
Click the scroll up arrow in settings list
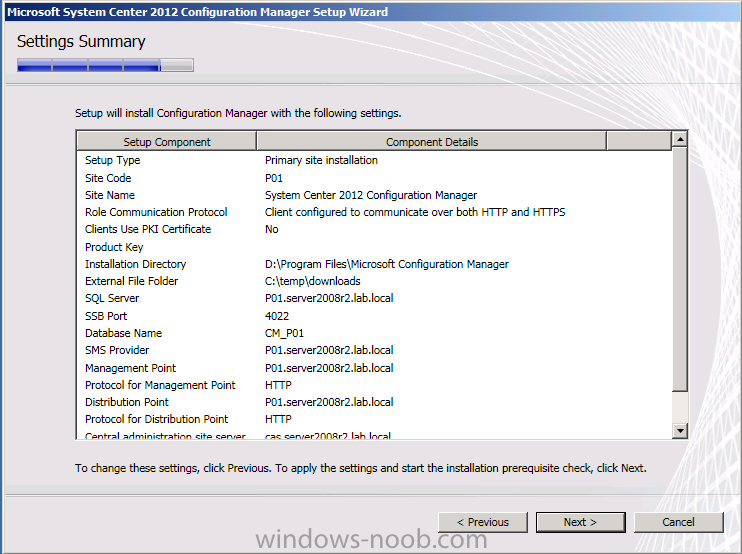tap(680, 140)
